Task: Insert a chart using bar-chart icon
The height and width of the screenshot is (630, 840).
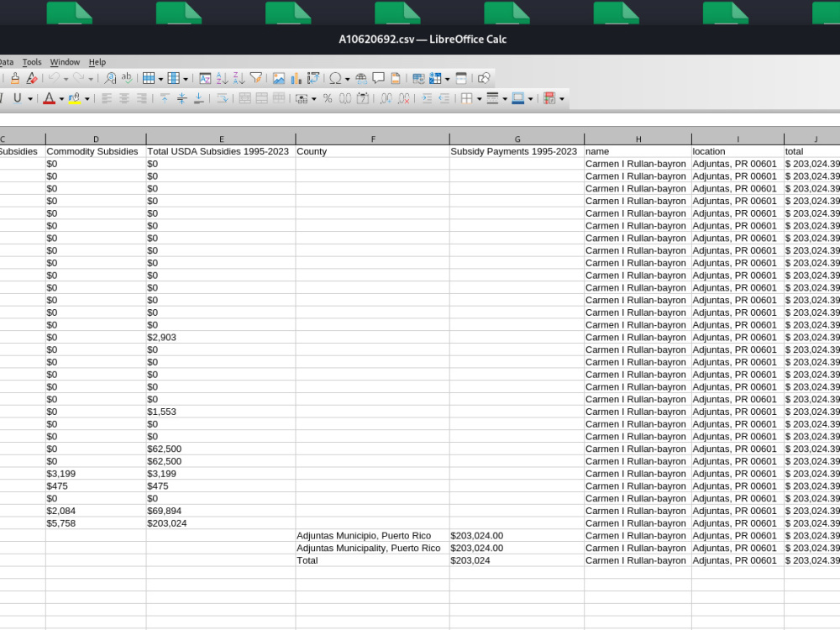Action: click(x=296, y=79)
